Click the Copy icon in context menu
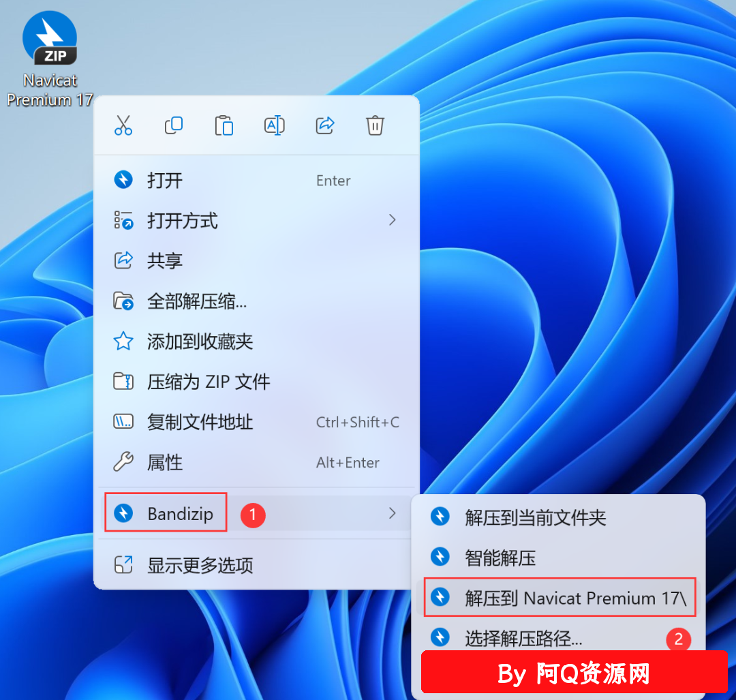736x700 pixels. pyautogui.click(x=174, y=126)
